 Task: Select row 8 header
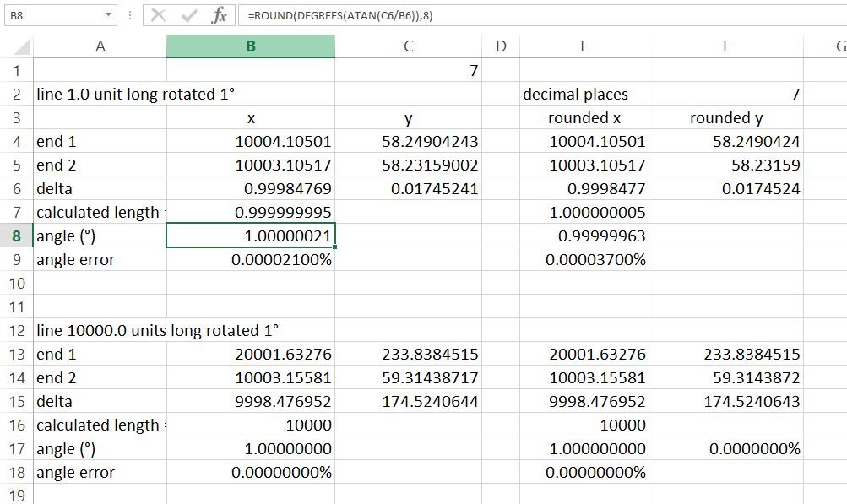tap(17, 236)
